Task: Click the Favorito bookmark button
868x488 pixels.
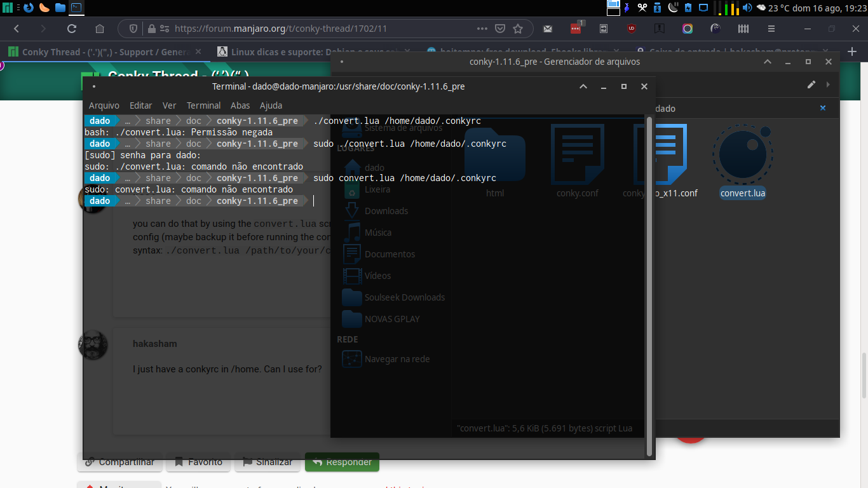Action: (198, 462)
